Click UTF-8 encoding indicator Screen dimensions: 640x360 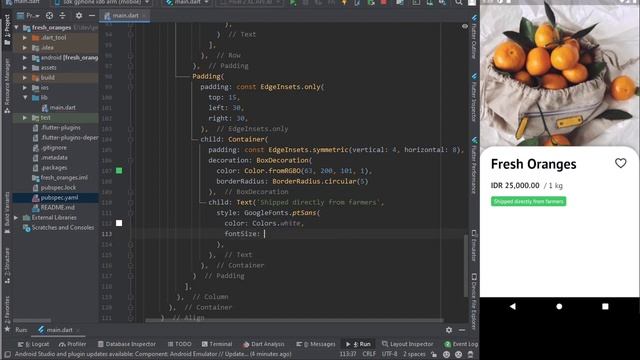coord(389,354)
